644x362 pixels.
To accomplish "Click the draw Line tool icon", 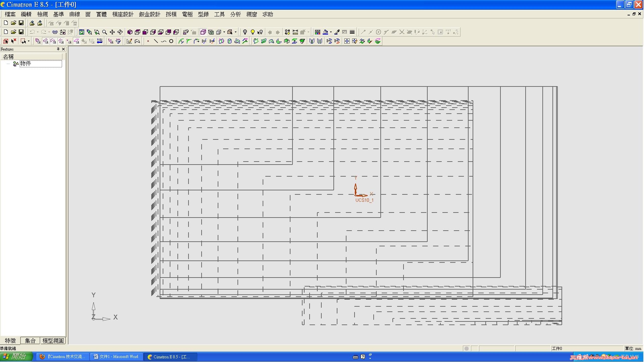I will click(x=156, y=41).
